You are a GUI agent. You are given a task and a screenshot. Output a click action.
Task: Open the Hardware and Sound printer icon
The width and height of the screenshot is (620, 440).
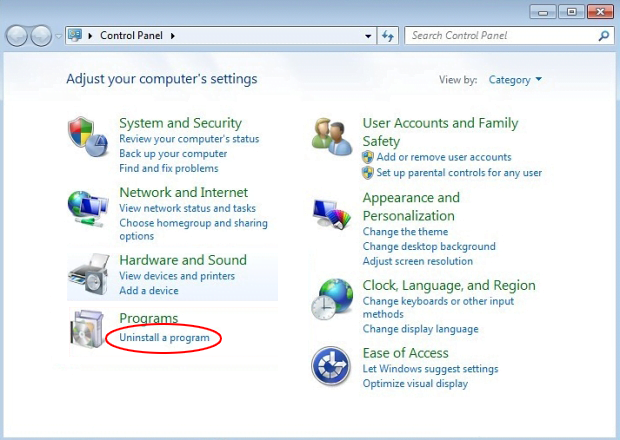(x=89, y=275)
